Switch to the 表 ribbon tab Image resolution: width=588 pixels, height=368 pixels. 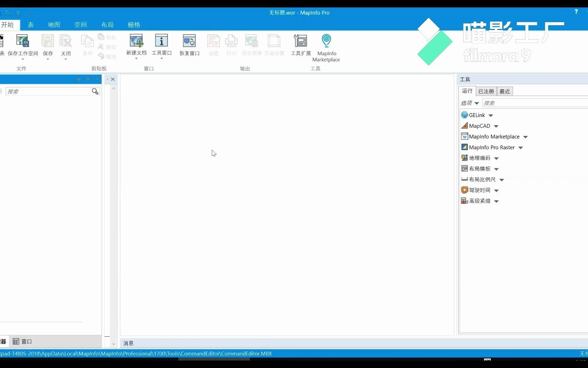pyautogui.click(x=31, y=25)
